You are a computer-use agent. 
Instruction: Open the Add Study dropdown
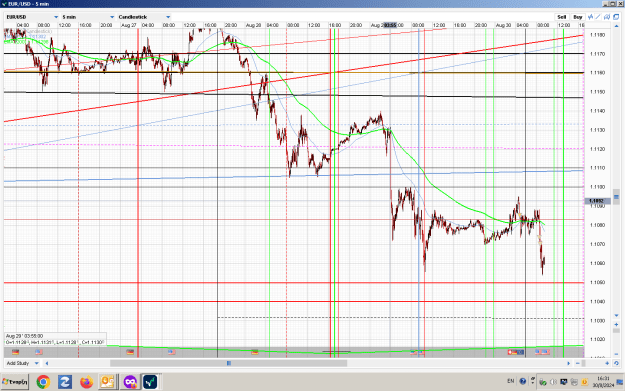click(x=22, y=363)
